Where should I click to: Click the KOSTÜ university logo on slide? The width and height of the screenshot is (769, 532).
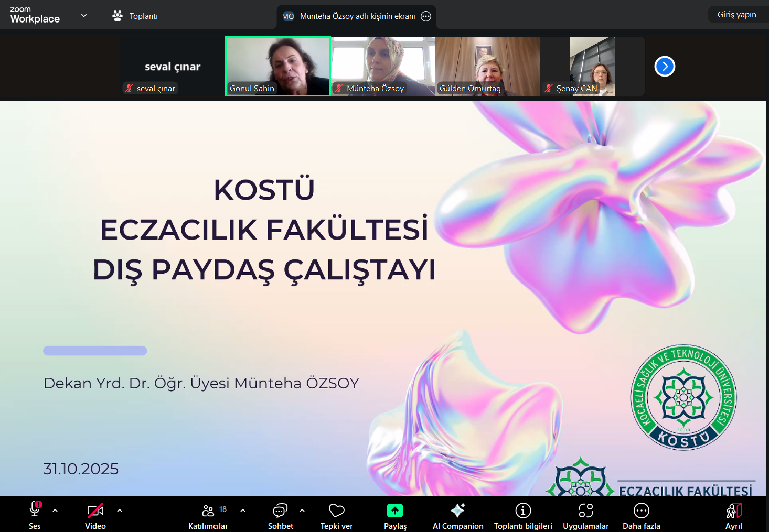pyautogui.click(x=683, y=397)
